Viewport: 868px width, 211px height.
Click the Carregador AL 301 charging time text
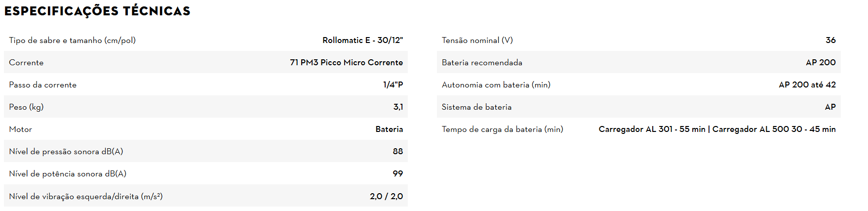(652, 129)
